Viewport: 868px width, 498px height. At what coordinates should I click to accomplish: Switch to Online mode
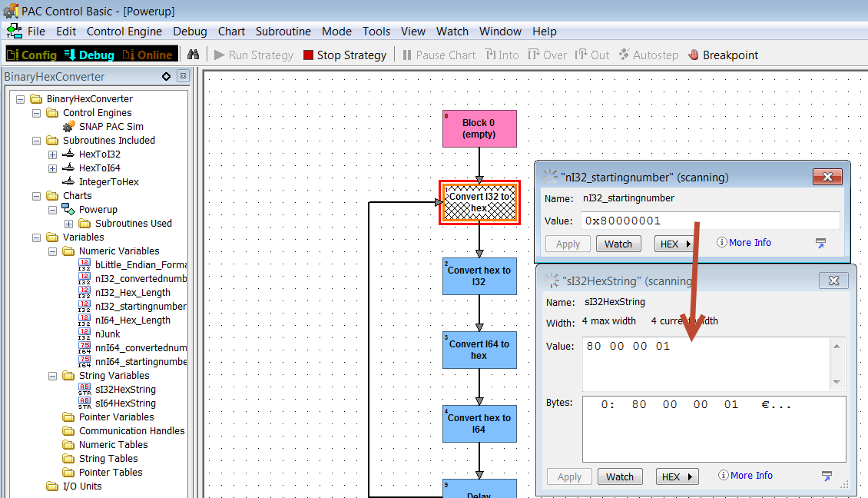tap(148, 55)
